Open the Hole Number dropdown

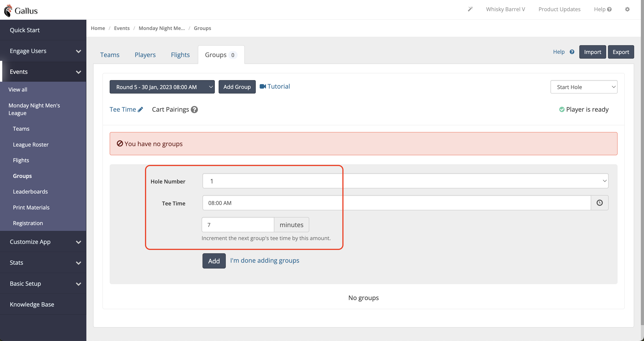click(x=405, y=181)
